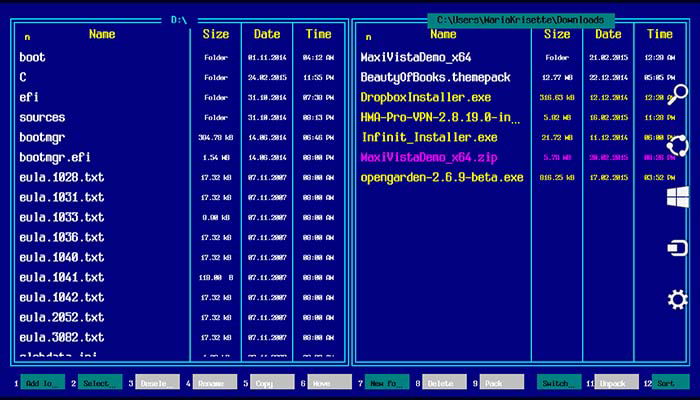This screenshot has width=700, height=400.
Task: Click the D:\ drive title of left panel
Action: click(x=179, y=20)
